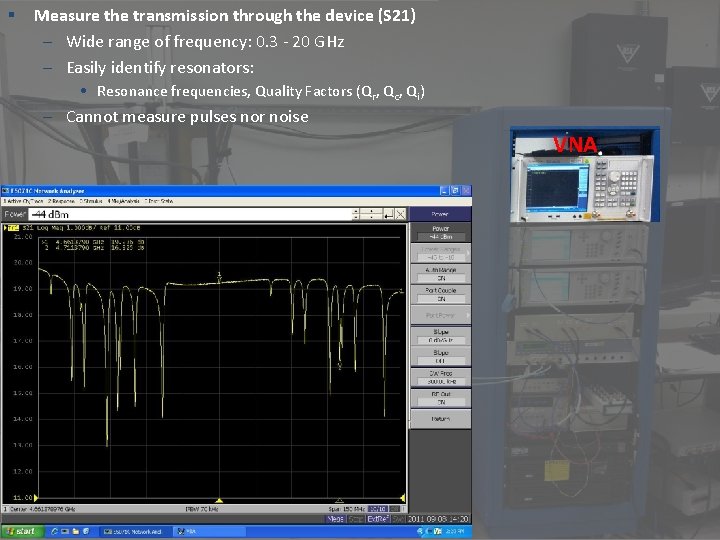
Task: Click marker 2 on the resonance dip
Action: (x=339, y=366)
